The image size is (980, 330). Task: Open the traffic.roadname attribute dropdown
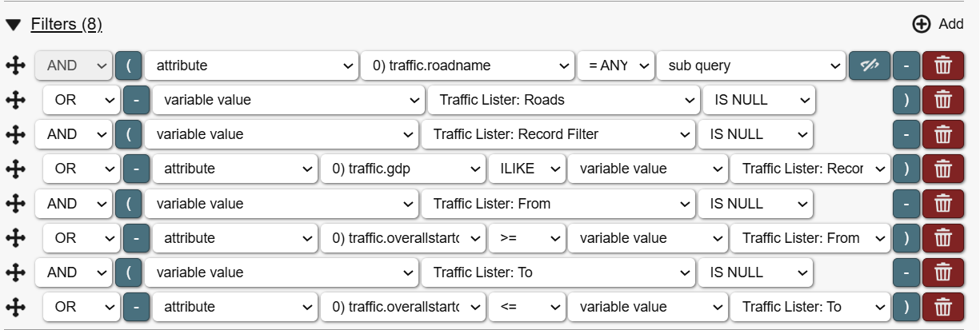(468, 66)
